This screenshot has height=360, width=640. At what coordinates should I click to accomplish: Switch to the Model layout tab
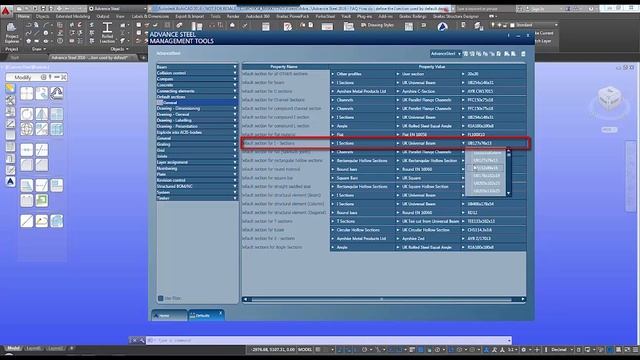tap(13, 349)
